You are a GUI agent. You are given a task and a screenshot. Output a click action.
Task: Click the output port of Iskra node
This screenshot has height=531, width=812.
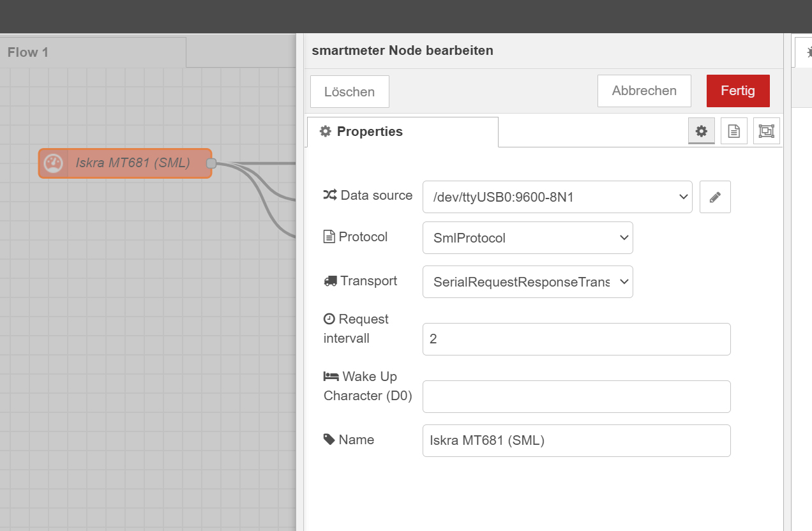[211, 163]
